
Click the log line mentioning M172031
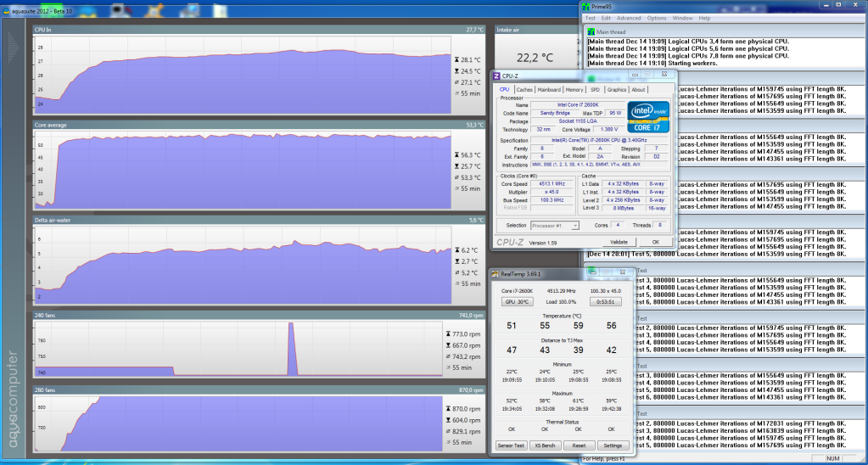click(742, 423)
